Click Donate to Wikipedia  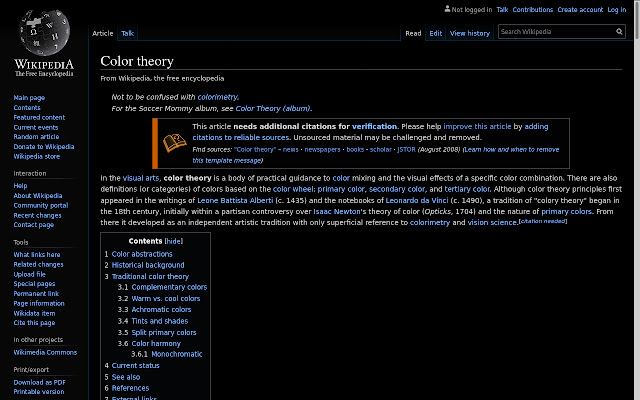tap(44, 147)
